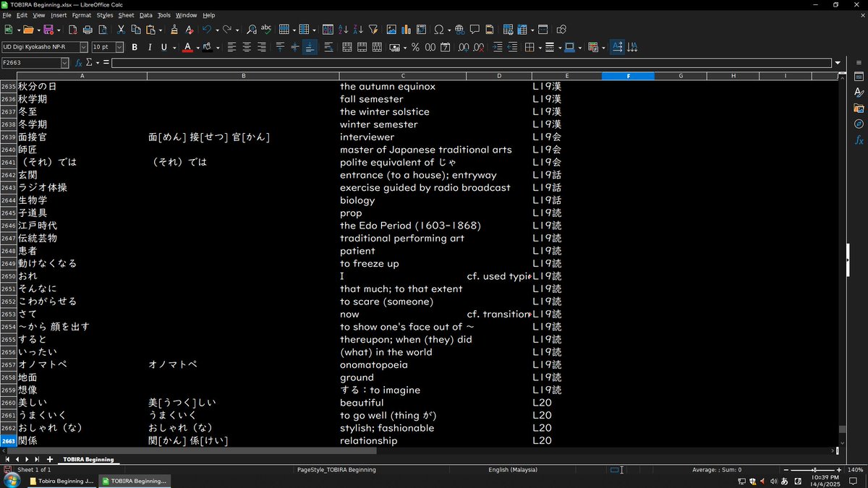Screen dimensions: 868x488
Task: Toggle Wrap Text
Action: (329, 47)
